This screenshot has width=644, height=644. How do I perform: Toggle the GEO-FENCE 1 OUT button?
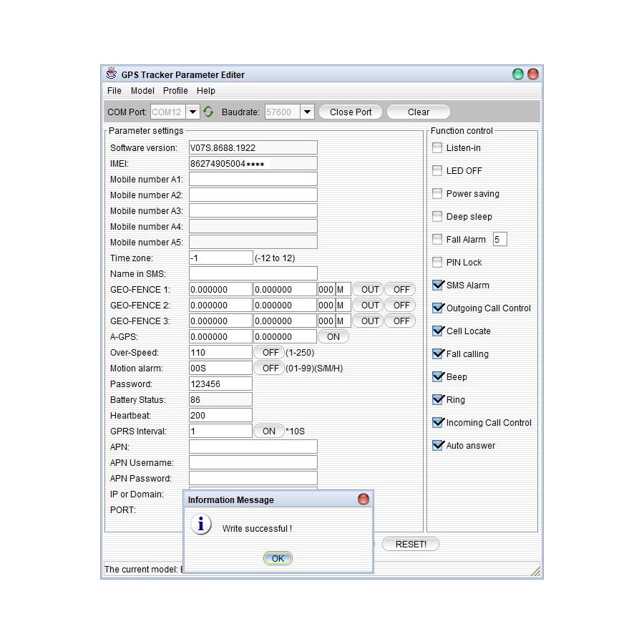pos(370,290)
